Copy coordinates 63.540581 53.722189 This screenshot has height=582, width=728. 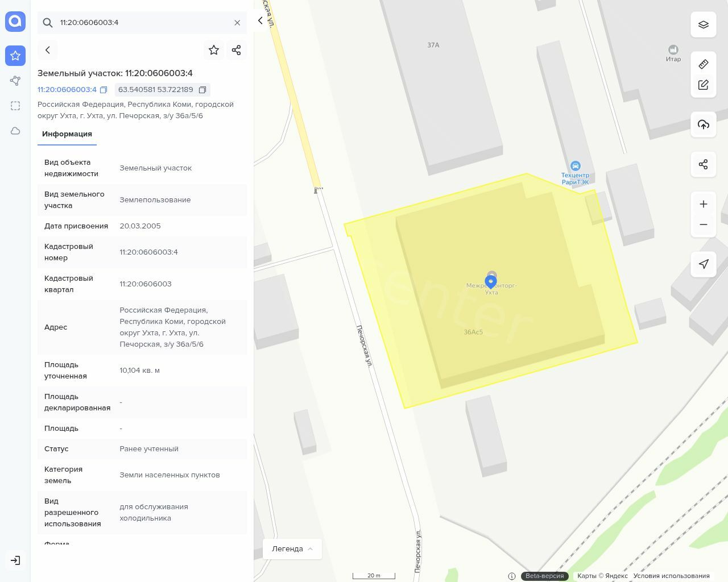202,90
